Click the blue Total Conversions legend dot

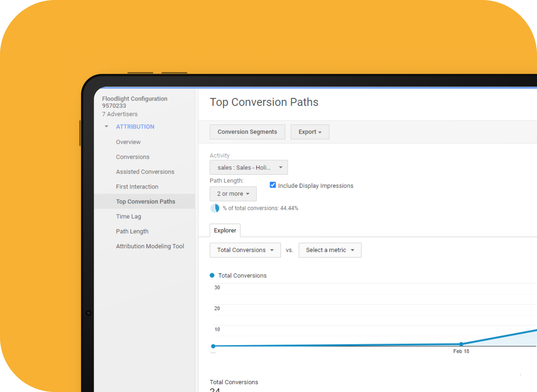[212, 275]
